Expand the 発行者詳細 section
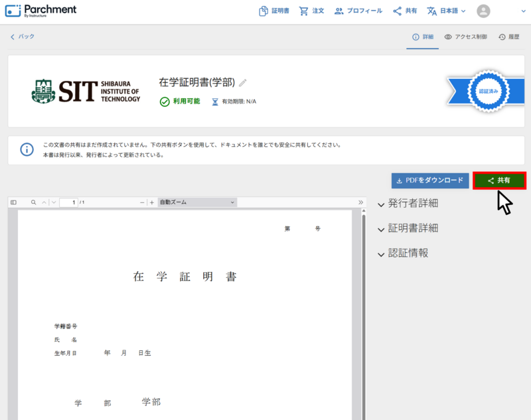The height and width of the screenshot is (420, 531). (x=408, y=204)
